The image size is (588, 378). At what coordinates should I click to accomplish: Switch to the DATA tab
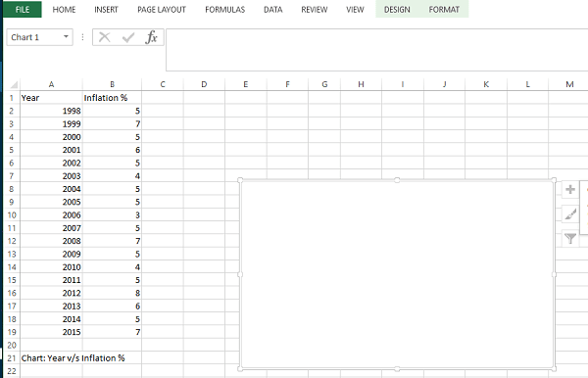tap(273, 10)
